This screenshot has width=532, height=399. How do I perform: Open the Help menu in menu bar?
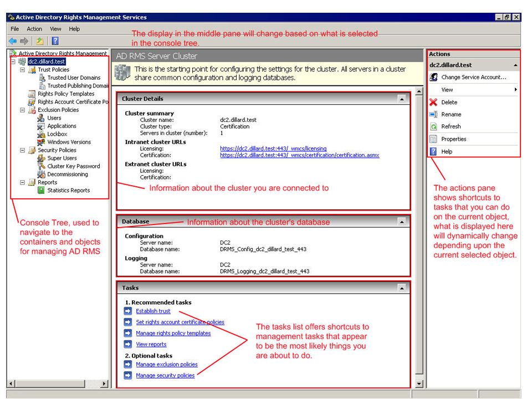coord(74,29)
